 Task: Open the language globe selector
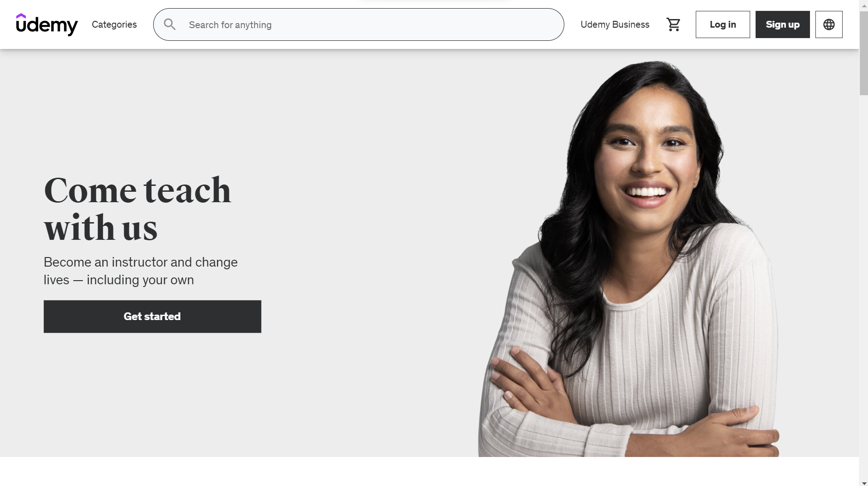829,24
